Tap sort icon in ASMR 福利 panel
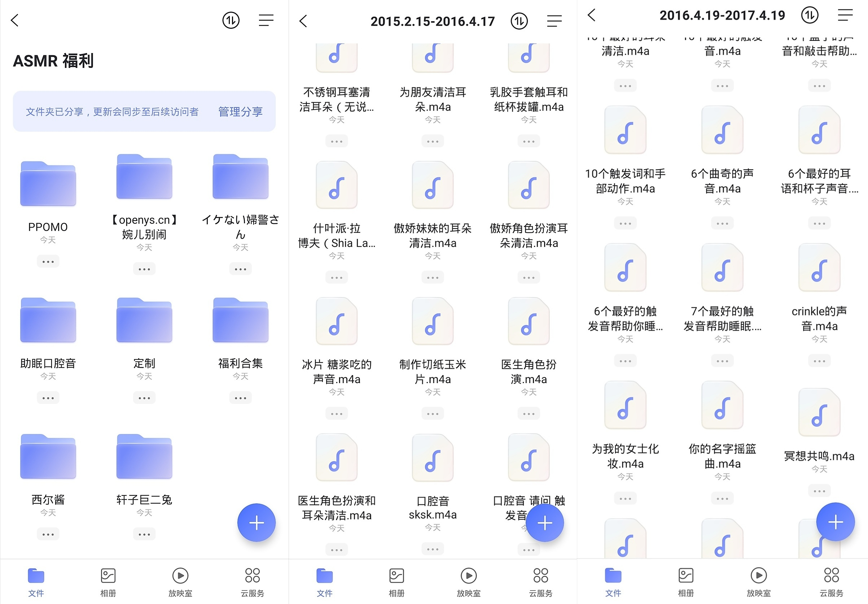Viewport: 868px width, 604px height. coord(231,21)
